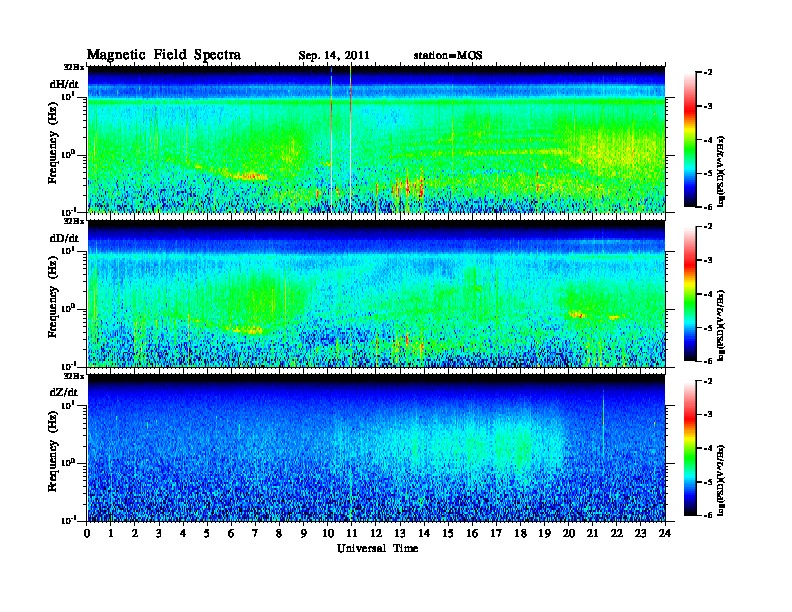Click hour 5 on the Universal Time axis

pyautogui.click(x=207, y=533)
